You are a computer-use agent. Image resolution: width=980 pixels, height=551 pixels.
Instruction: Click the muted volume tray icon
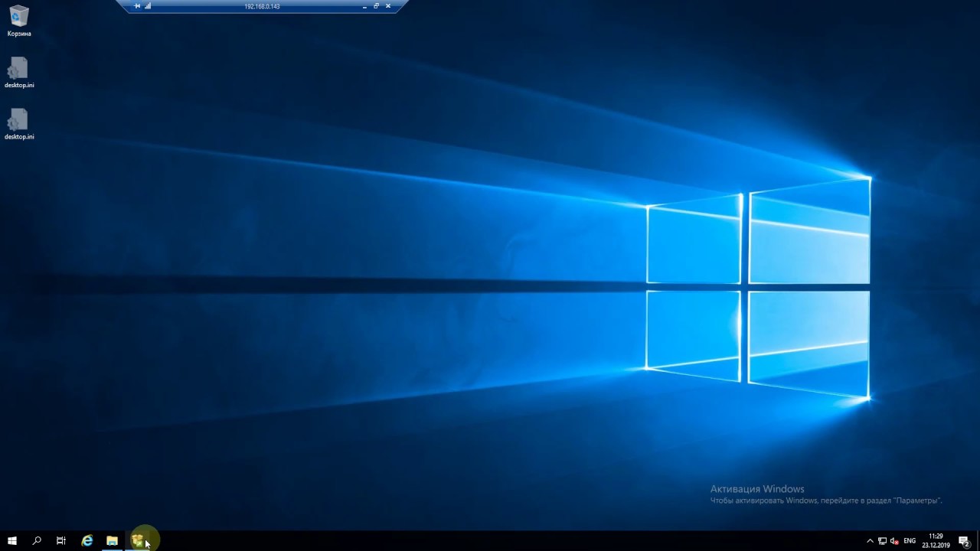894,541
